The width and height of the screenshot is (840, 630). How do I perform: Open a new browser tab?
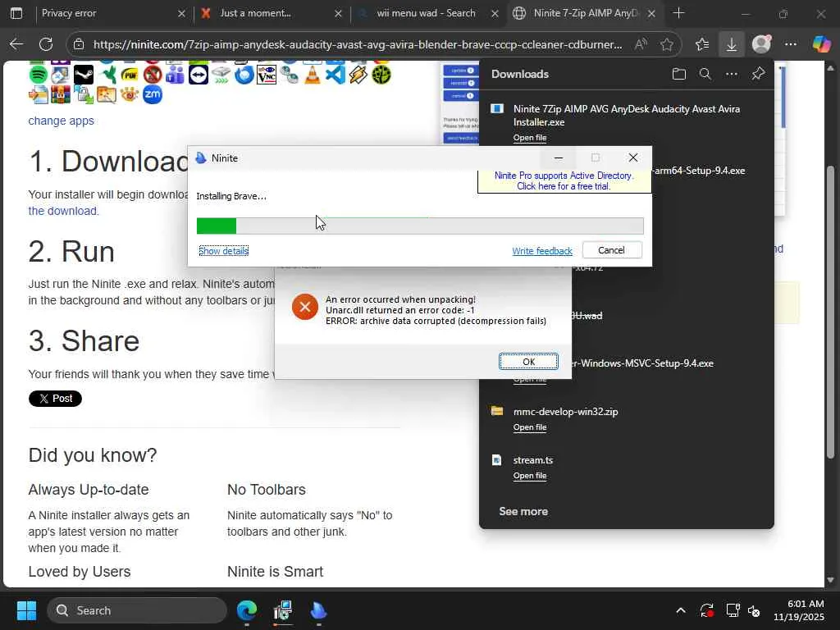pyautogui.click(x=678, y=13)
